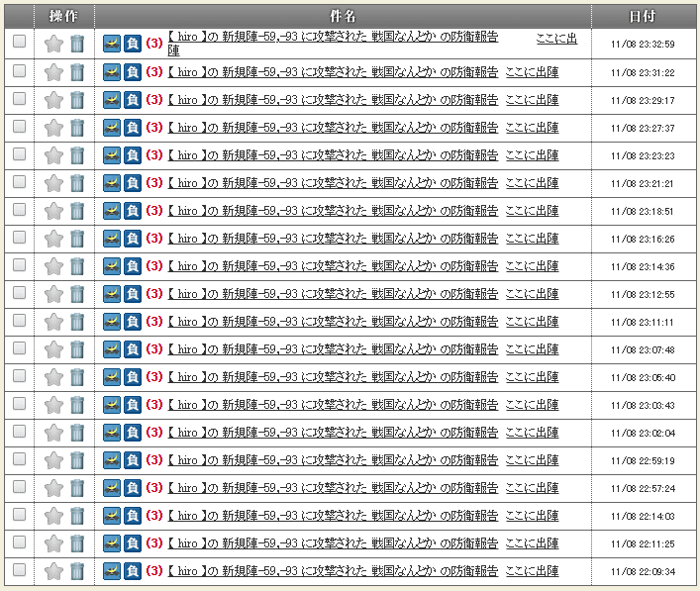
Task: Star the report dated 11/08 23:07:48
Action: tap(54, 349)
